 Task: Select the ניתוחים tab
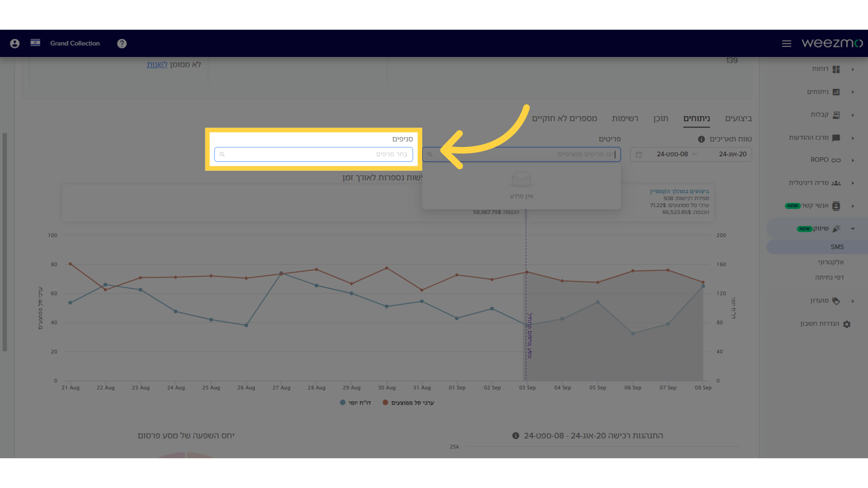(697, 118)
